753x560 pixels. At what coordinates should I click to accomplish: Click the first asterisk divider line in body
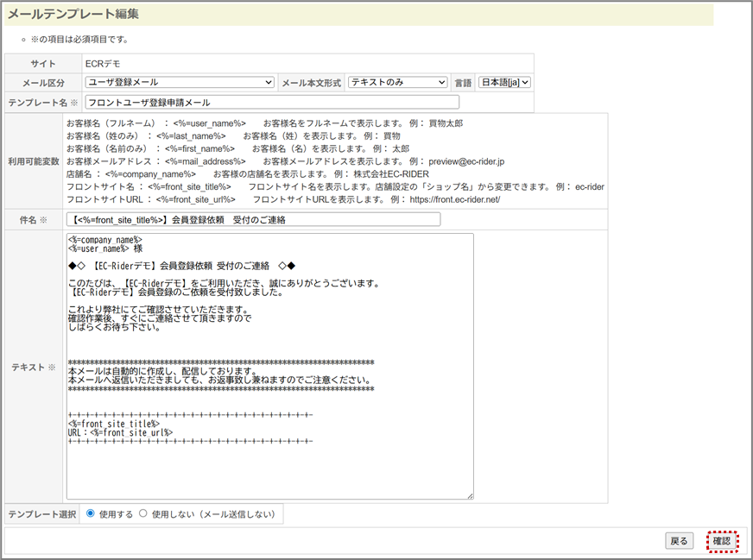[220, 362]
